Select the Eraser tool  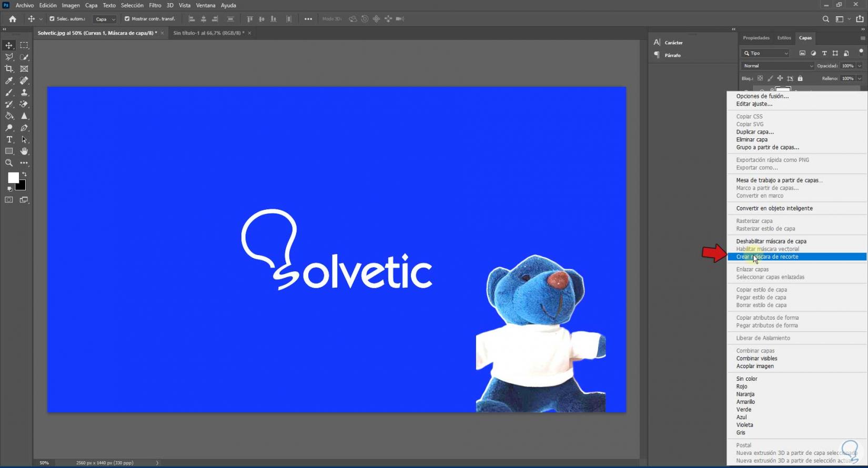(24, 104)
